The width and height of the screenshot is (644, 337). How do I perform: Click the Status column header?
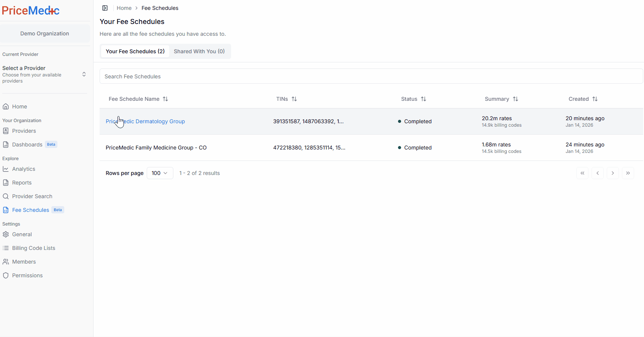click(414, 99)
